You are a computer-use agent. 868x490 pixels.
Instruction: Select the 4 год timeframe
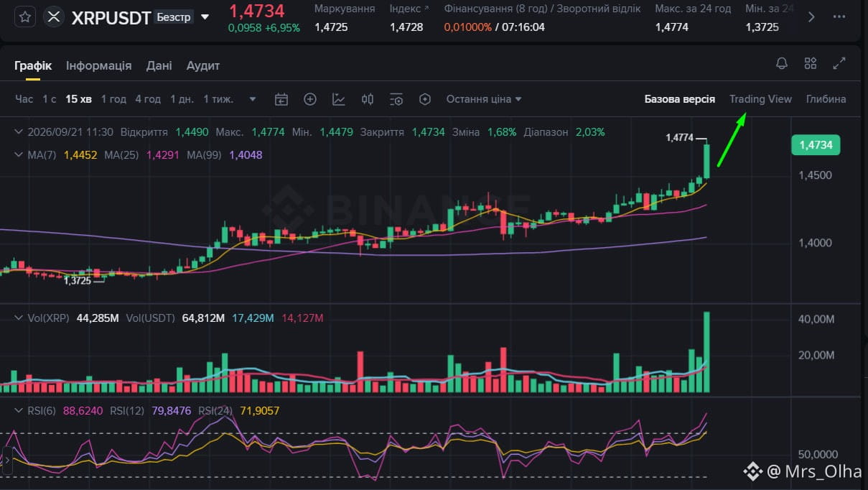148,99
